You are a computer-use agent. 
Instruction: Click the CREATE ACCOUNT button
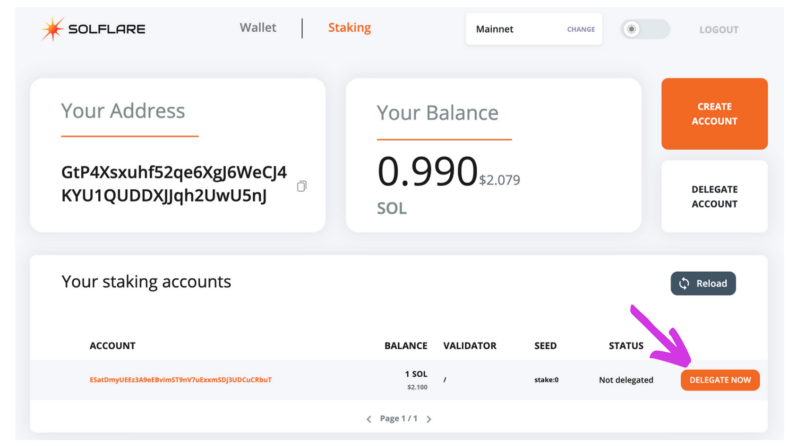pyautogui.click(x=714, y=114)
